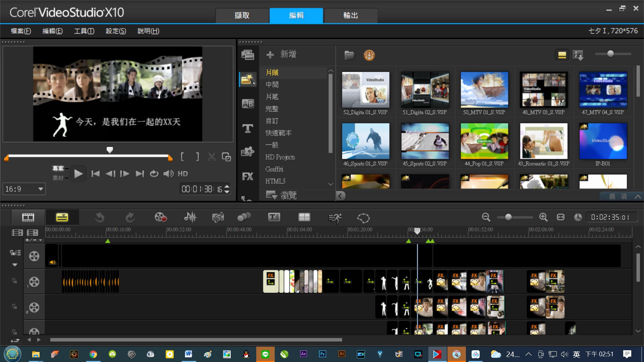Zoom in the timeline
The image size is (644, 362).
point(543,217)
